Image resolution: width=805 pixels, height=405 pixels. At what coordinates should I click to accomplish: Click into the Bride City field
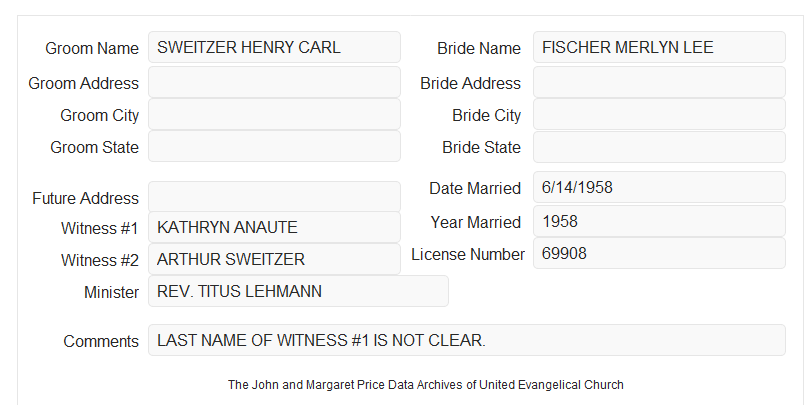(659, 114)
